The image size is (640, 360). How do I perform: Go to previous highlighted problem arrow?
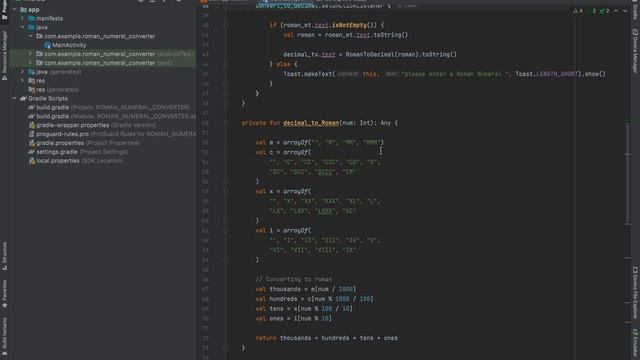point(616,11)
